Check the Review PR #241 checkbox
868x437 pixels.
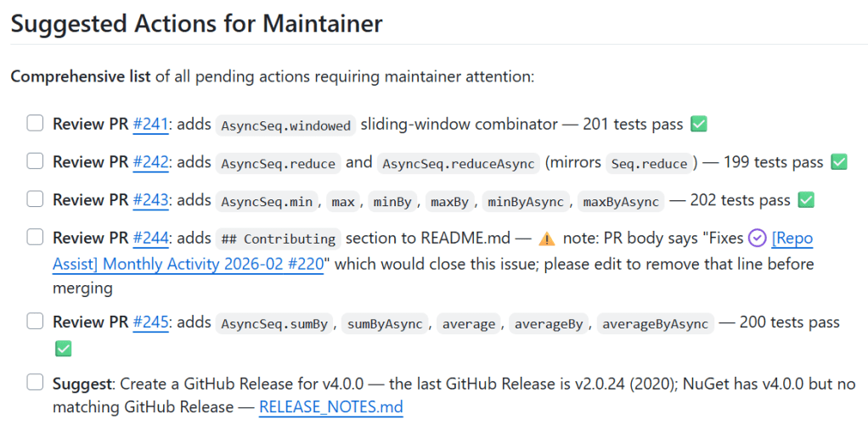click(x=35, y=124)
